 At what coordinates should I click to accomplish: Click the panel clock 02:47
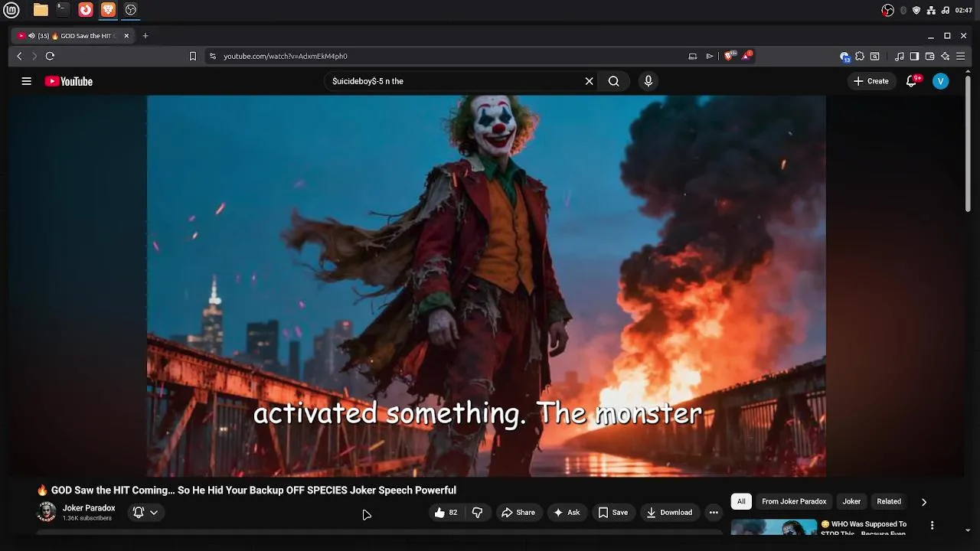(x=963, y=10)
